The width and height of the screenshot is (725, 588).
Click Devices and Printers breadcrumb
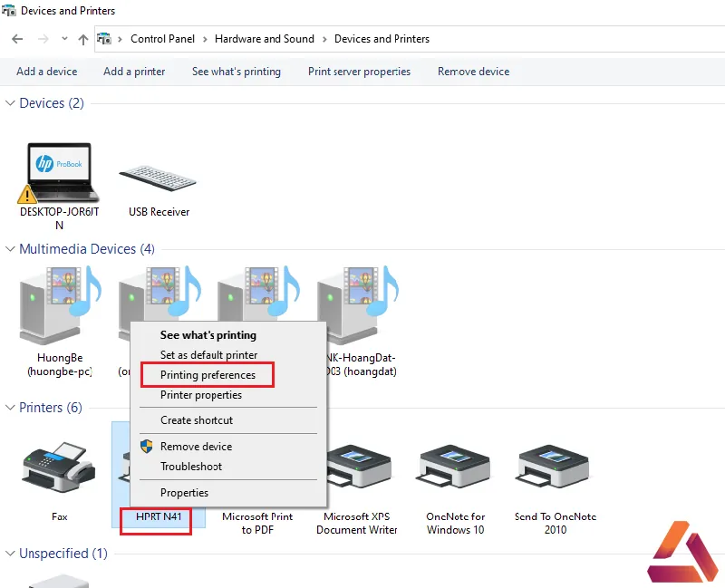tap(382, 39)
